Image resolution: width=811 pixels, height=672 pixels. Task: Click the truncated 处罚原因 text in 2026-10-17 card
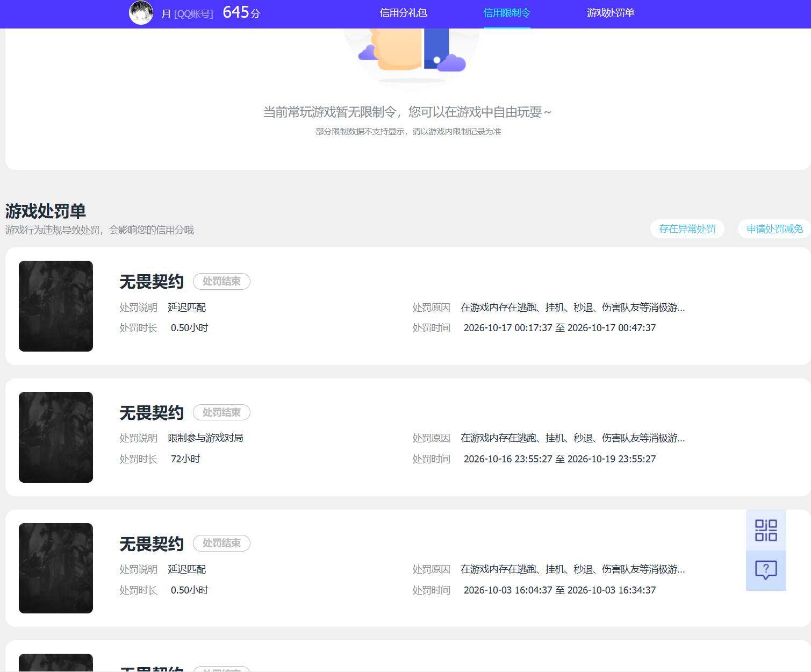tap(573, 308)
